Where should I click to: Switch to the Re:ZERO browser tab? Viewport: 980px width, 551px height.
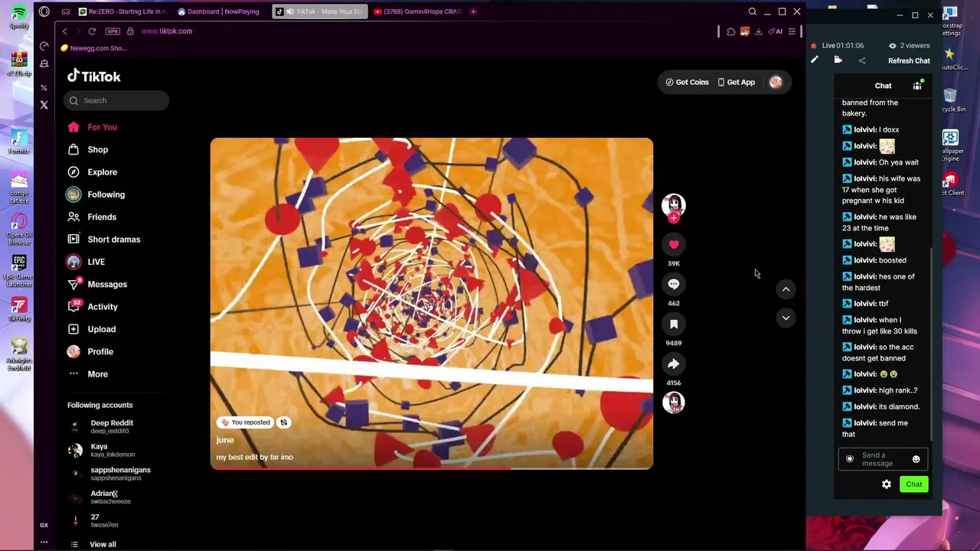[x=123, y=11]
